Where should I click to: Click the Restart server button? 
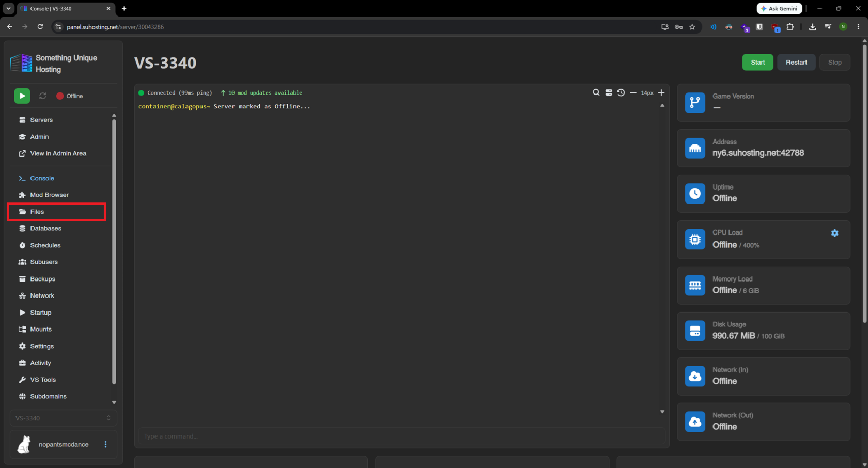tap(796, 62)
